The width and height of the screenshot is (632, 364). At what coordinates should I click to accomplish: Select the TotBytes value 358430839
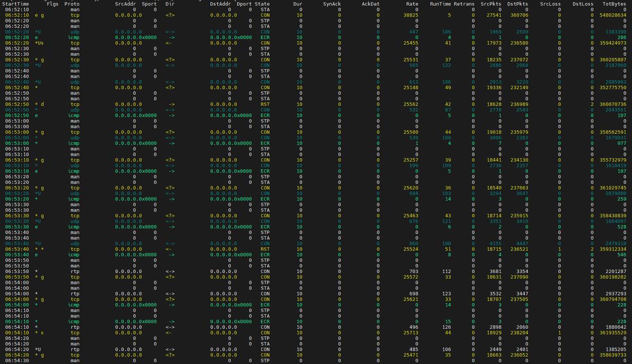click(x=613, y=215)
